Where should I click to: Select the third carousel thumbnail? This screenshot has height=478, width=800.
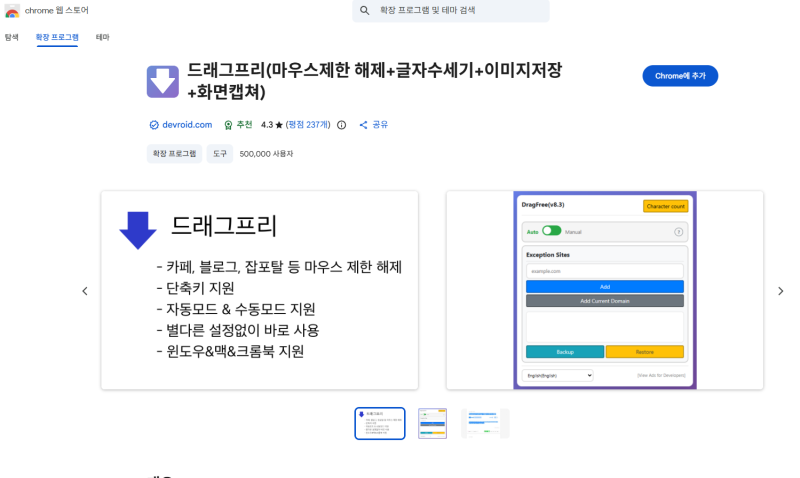coord(485,423)
